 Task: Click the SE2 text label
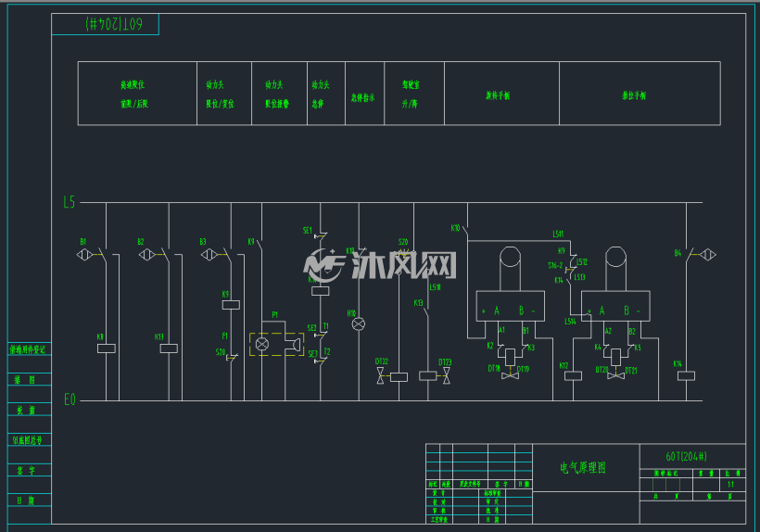[311, 327]
